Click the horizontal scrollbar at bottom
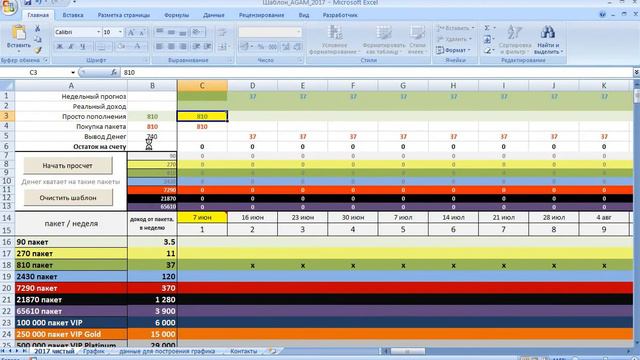The height and width of the screenshot is (360, 640). click(506, 351)
